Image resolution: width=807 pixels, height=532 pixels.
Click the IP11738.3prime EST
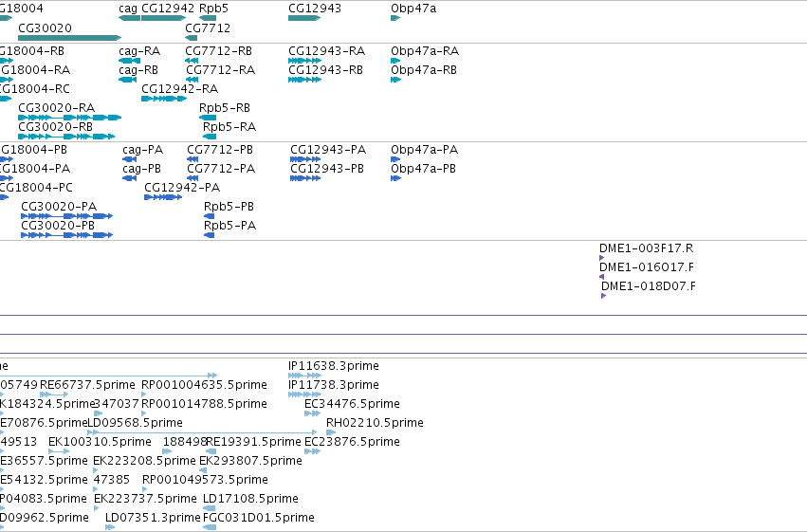(304, 395)
